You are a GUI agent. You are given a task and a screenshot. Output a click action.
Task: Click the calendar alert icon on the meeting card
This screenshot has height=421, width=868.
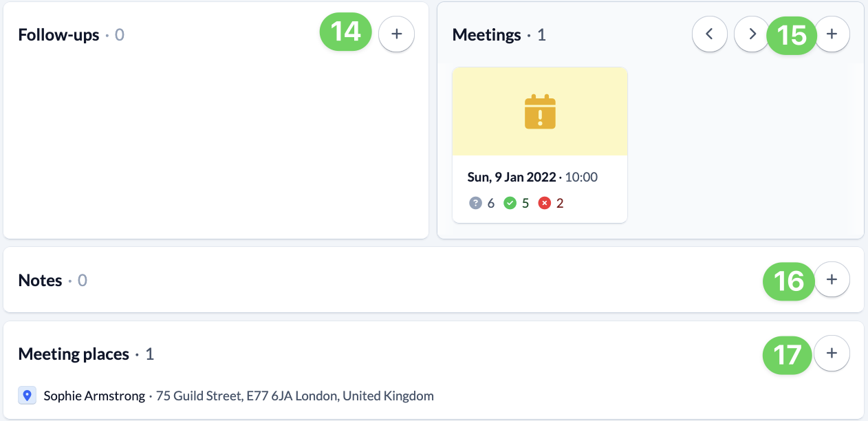click(540, 112)
